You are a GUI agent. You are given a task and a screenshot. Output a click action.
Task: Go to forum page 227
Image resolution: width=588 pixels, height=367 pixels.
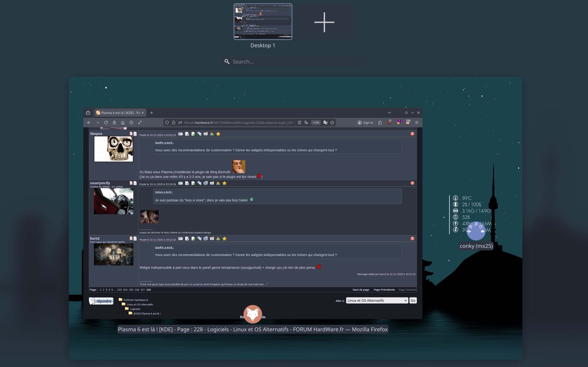143,290
